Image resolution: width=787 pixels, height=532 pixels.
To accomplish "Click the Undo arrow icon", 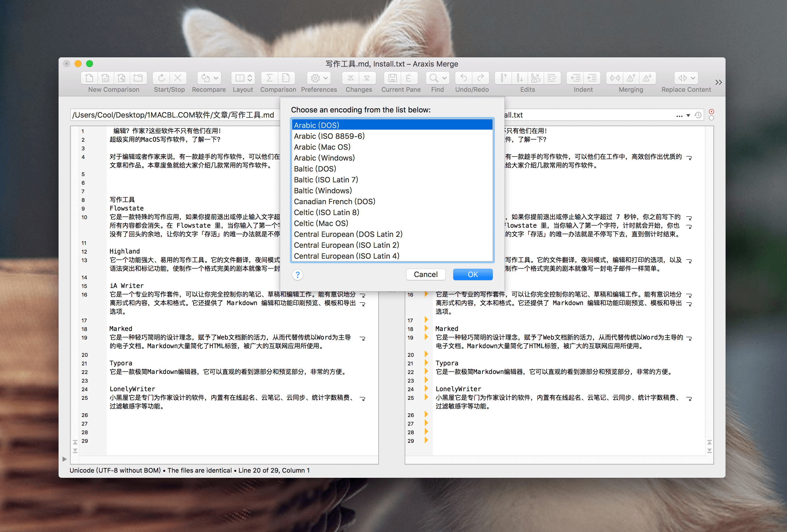I will pyautogui.click(x=464, y=78).
